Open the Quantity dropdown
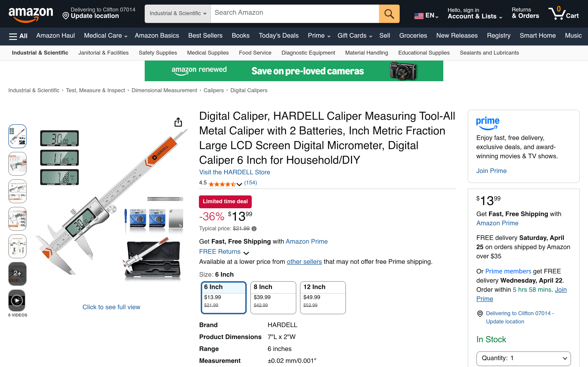Viewport: 588px width, 367px height. (x=523, y=358)
